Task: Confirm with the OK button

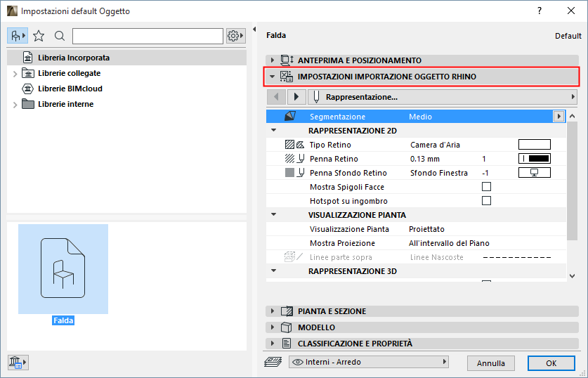Action: [x=551, y=363]
